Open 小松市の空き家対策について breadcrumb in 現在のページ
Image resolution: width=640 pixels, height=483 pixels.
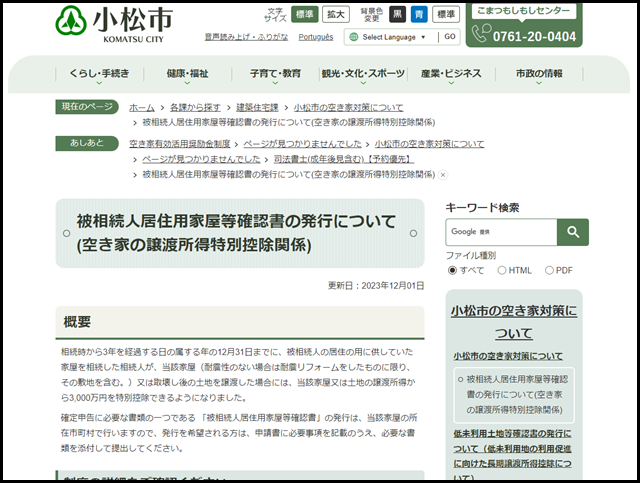(348, 108)
